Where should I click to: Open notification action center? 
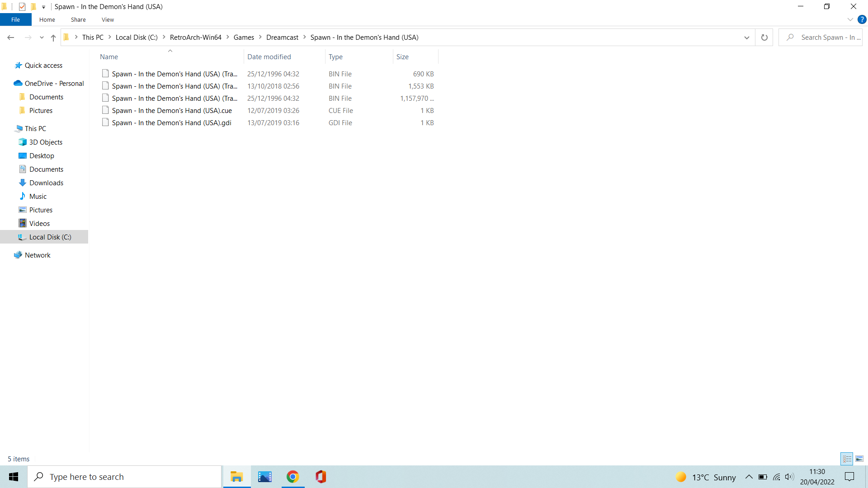pyautogui.click(x=849, y=477)
